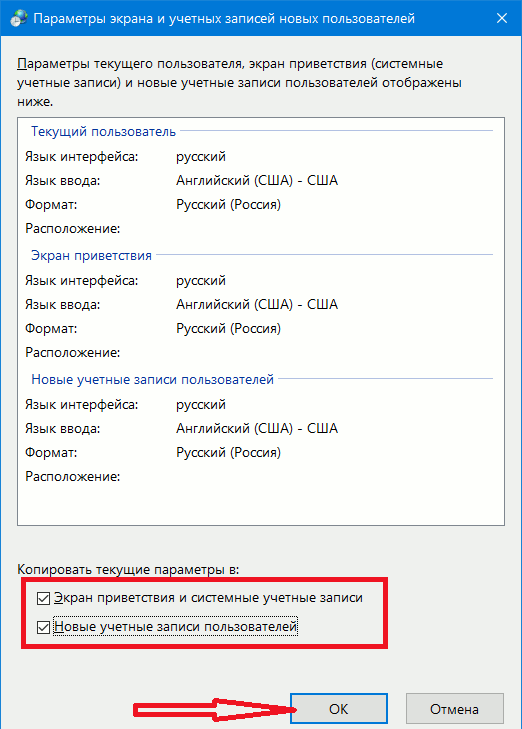This screenshot has height=729, width=522.
Task: Select the Текущий пользователь section header
Action: click(x=103, y=132)
